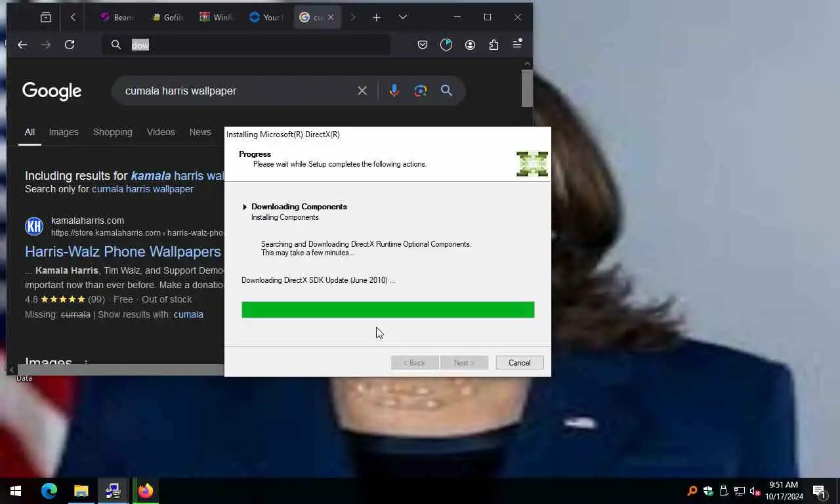Open taskbar clock and date
Viewport: 840px width, 504px height.
pyautogui.click(x=784, y=491)
